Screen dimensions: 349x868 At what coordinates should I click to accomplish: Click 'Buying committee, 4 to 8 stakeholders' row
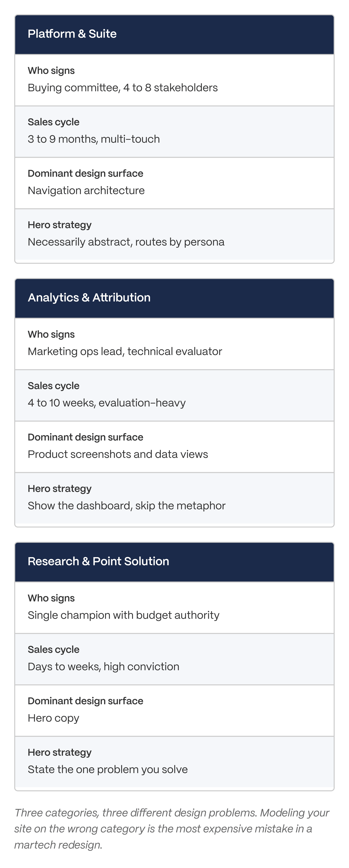174,80
